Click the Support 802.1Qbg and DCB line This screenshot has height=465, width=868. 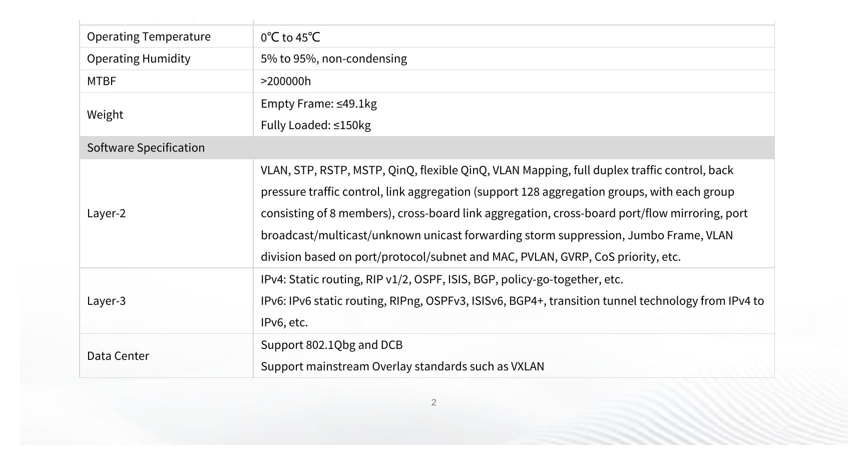331,345
